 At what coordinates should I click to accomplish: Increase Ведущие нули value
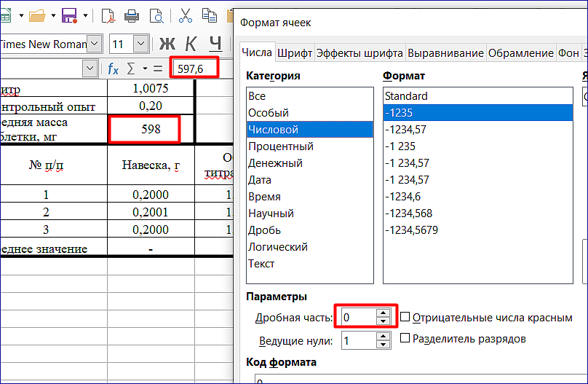[383, 336]
